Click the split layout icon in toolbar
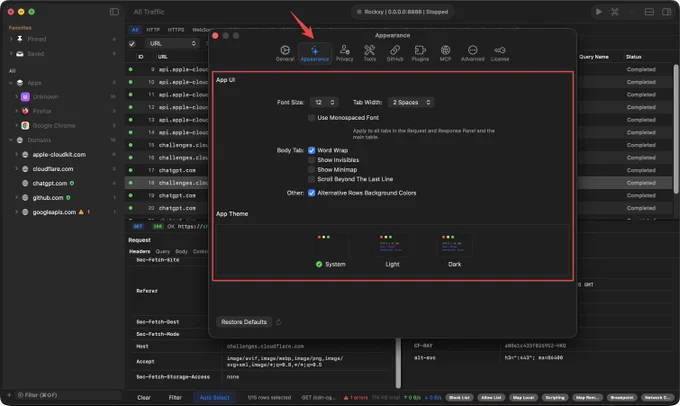 (649, 12)
